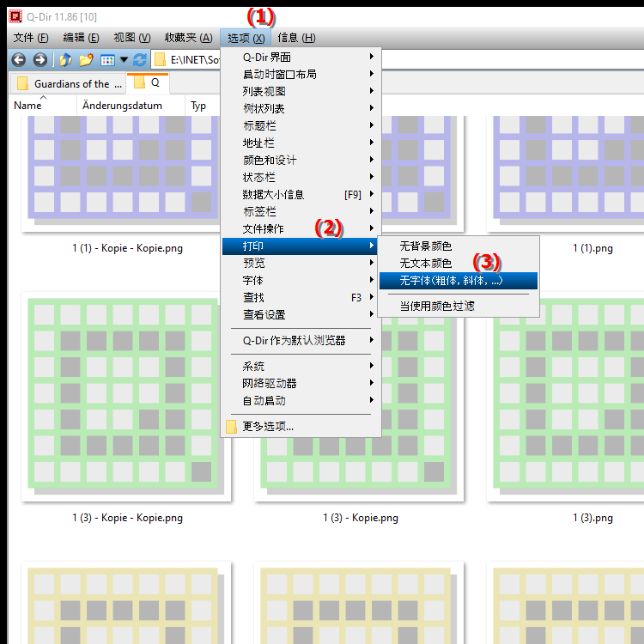Expand the 查看设置 submenu
Image resolution: width=644 pixels, height=644 pixels.
[301, 314]
